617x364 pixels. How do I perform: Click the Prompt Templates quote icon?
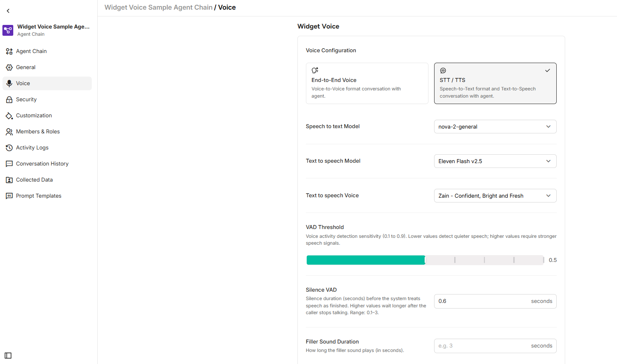click(9, 196)
